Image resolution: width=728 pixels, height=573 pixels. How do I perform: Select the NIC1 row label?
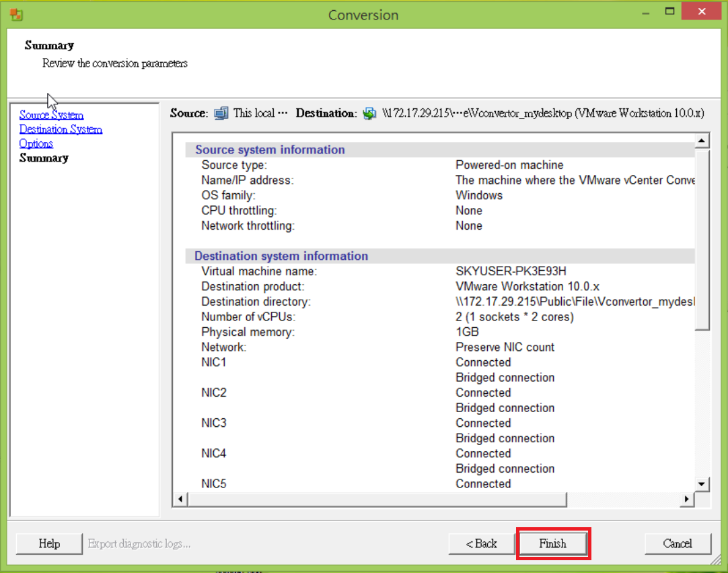coord(213,362)
